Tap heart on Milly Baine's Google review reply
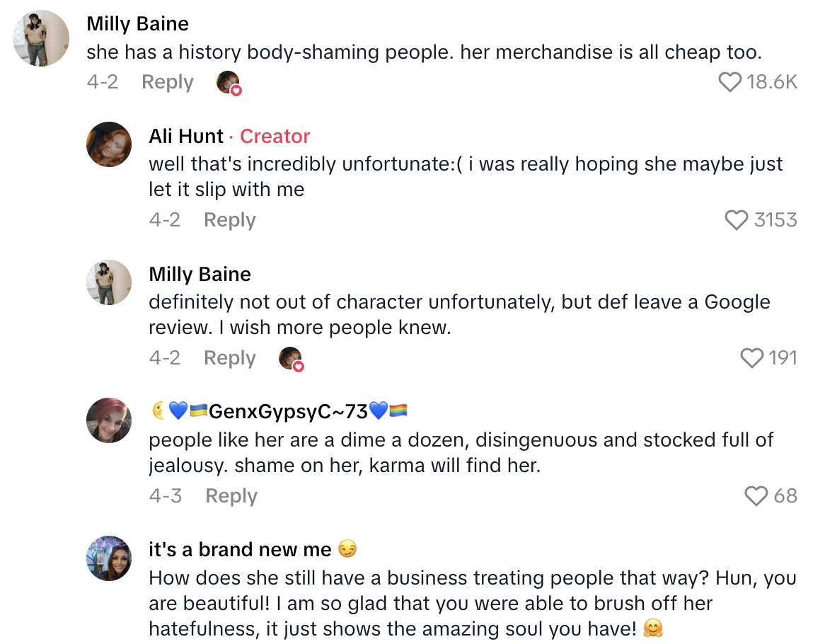 (x=751, y=359)
